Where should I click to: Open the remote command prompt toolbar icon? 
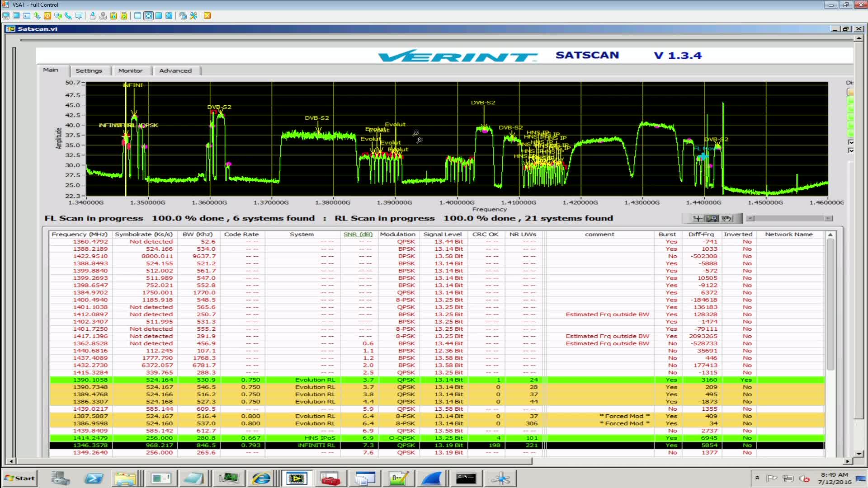(x=27, y=16)
